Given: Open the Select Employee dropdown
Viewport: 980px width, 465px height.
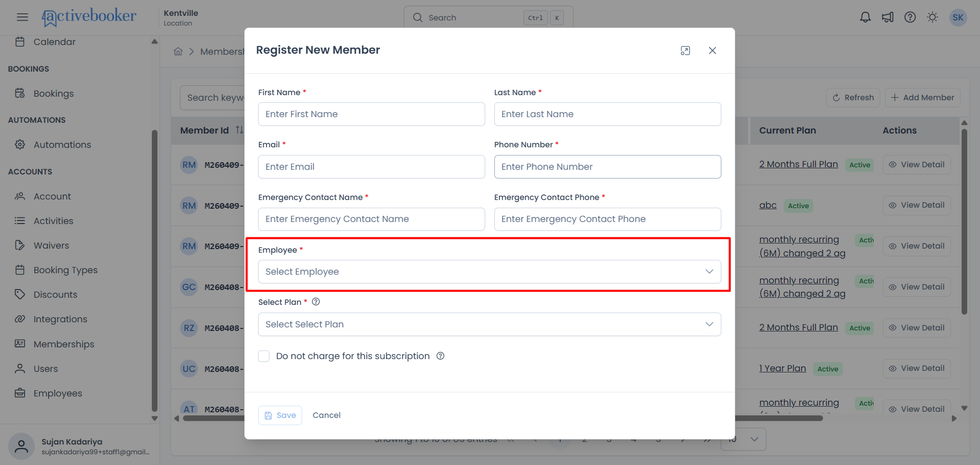Looking at the screenshot, I should [x=489, y=272].
